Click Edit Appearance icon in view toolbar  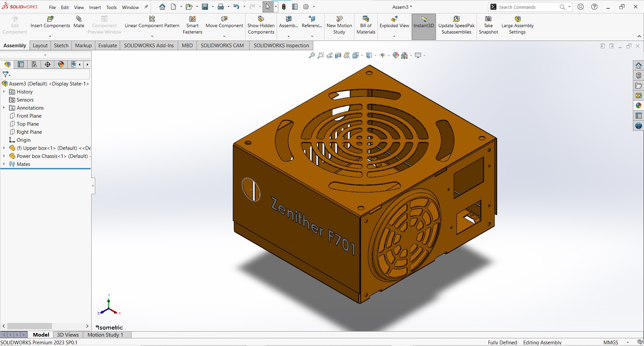(x=396, y=55)
